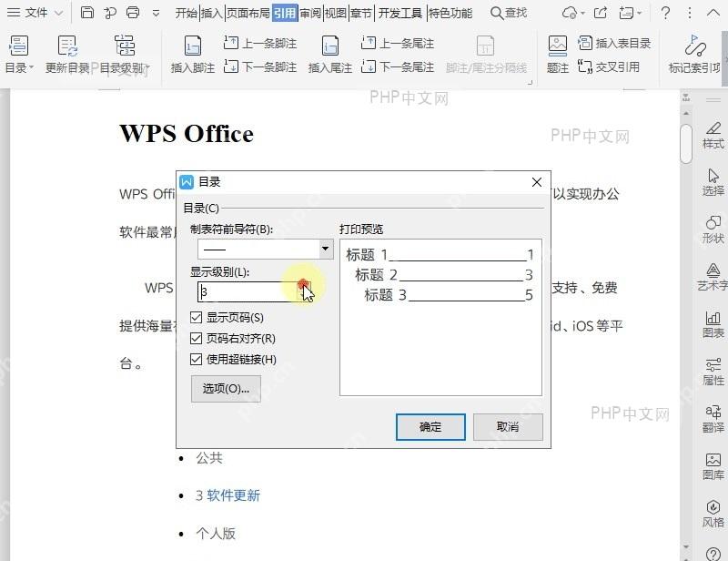Screen dimensions: 728x561
Task: Toggle the 使用超链接 checkbox
Action: point(197,360)
